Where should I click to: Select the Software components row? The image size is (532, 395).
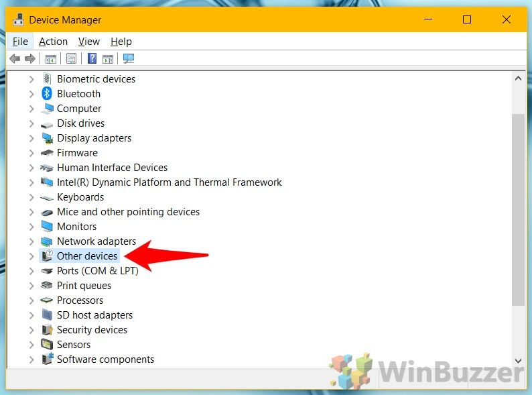pyautogui.click(x=105, y=359)
